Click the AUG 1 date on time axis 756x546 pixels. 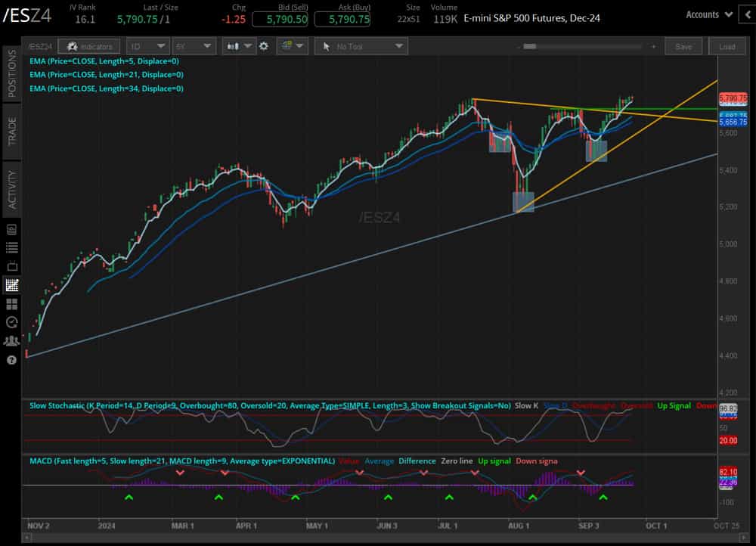[x=519, y=526]
